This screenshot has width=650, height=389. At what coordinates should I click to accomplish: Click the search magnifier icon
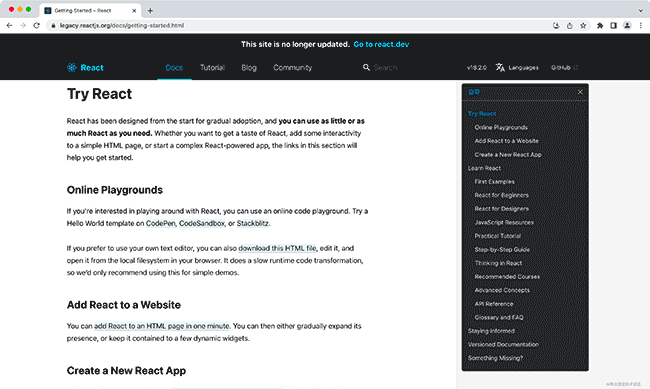(366, 67)
